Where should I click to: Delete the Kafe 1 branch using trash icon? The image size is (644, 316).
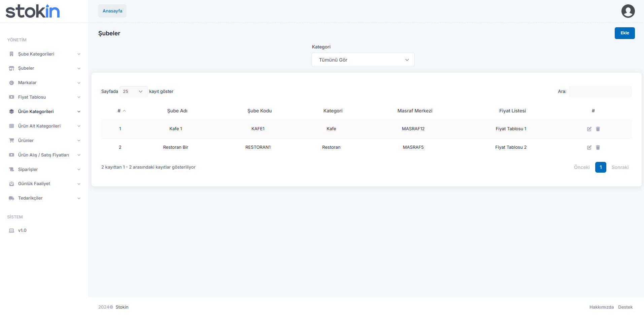598,129
